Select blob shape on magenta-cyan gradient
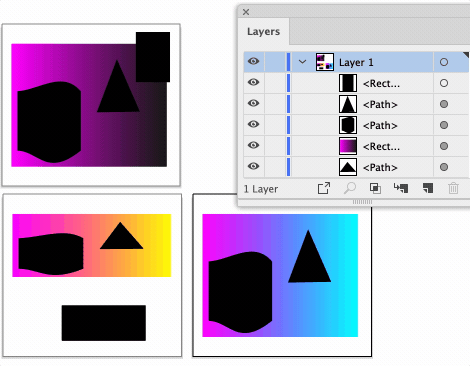Image resolution: width=470 pixels, height=366 pixels. coord(241,292)
